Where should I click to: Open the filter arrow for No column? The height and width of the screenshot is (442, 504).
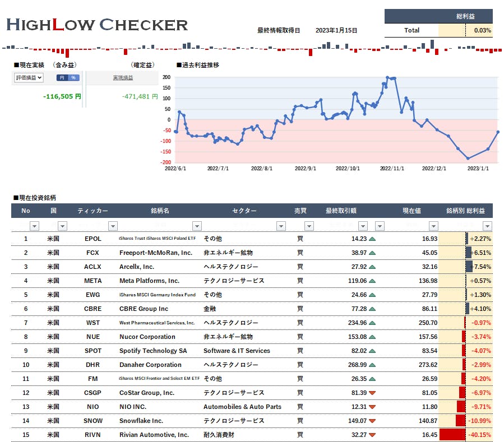pyautogui.click(x=34, y=226)
